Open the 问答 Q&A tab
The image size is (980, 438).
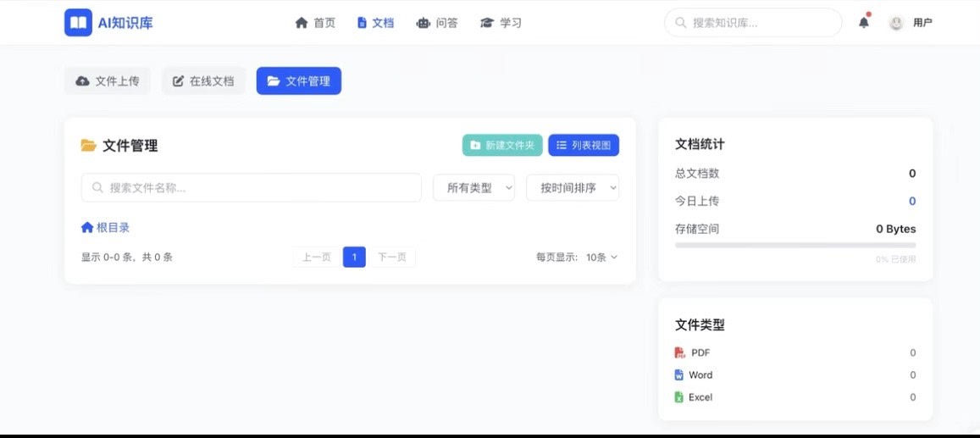point(437,23)
